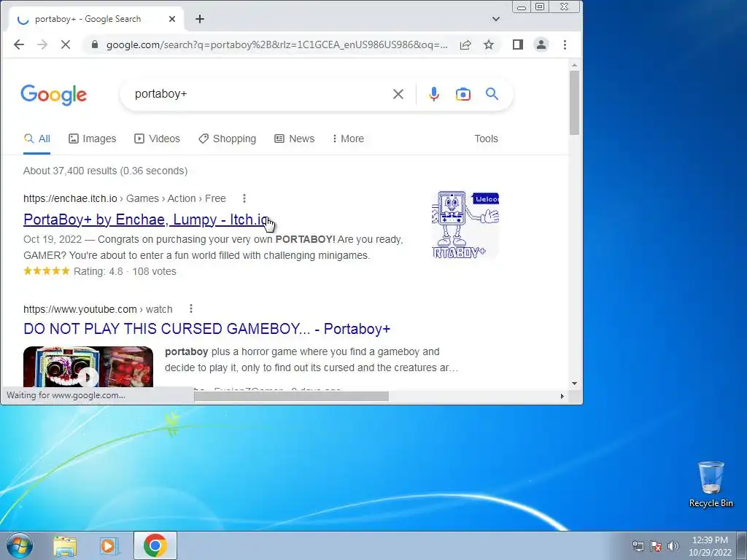Open the tab search dropdown chevron
747x560 pixels.
point(496,19)
